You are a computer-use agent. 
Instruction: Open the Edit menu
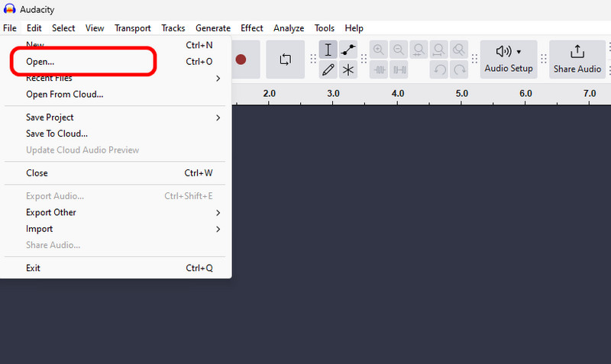(x=34, y=28)
